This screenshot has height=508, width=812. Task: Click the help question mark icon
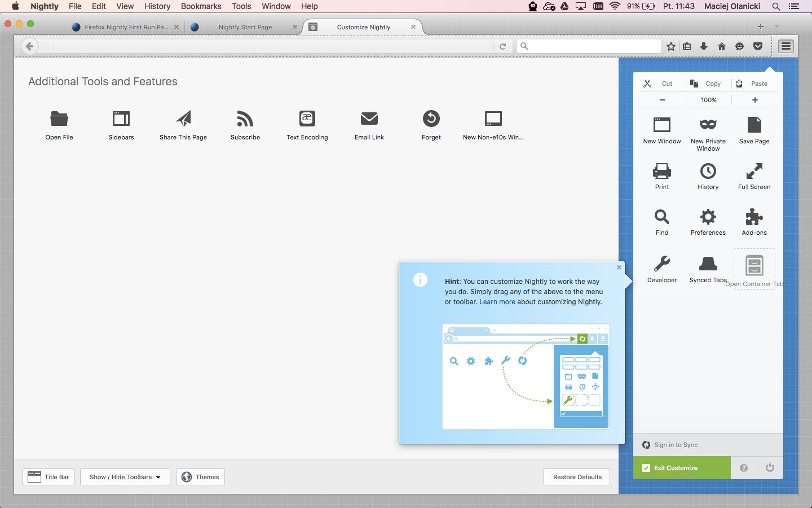744,468
